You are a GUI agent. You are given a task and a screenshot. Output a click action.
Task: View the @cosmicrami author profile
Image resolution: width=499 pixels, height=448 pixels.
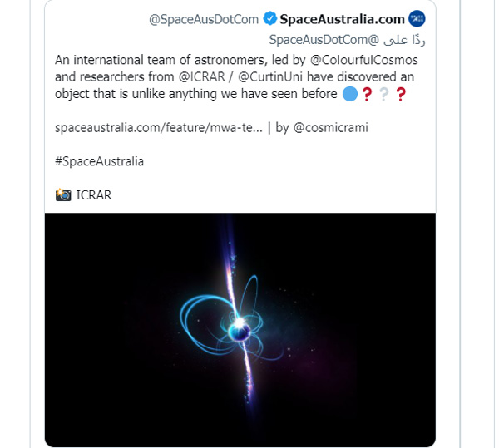click(x=330, y=128)
